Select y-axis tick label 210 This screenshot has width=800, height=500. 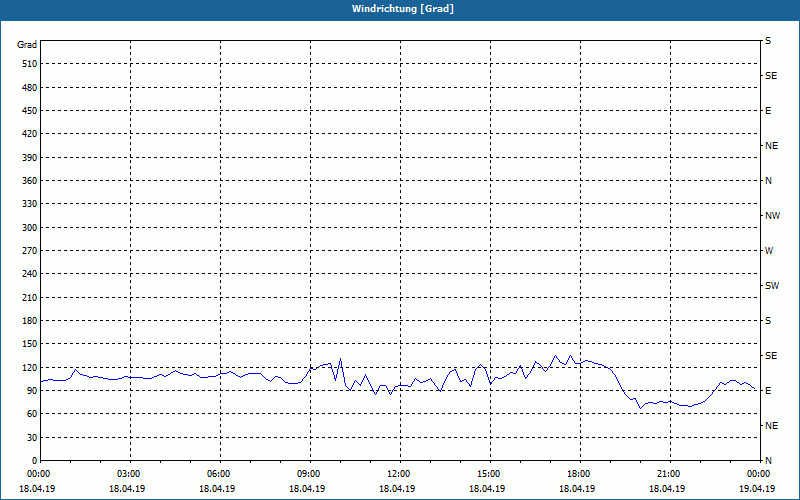pyautogui.click(x=30, y=297)
